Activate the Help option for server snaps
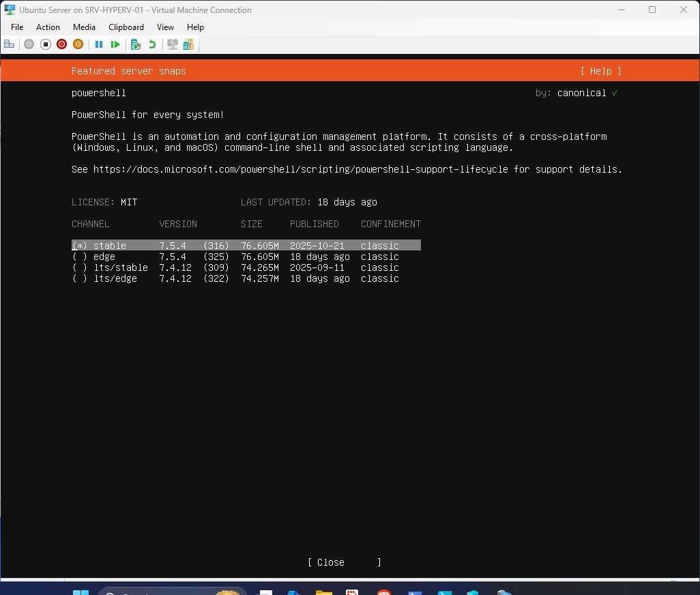The image size is (700, 595). point(600,71)
